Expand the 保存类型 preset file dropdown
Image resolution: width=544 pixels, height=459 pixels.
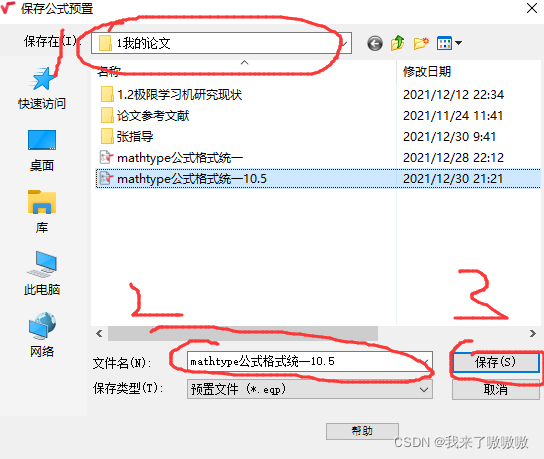[x=309, y=389]
